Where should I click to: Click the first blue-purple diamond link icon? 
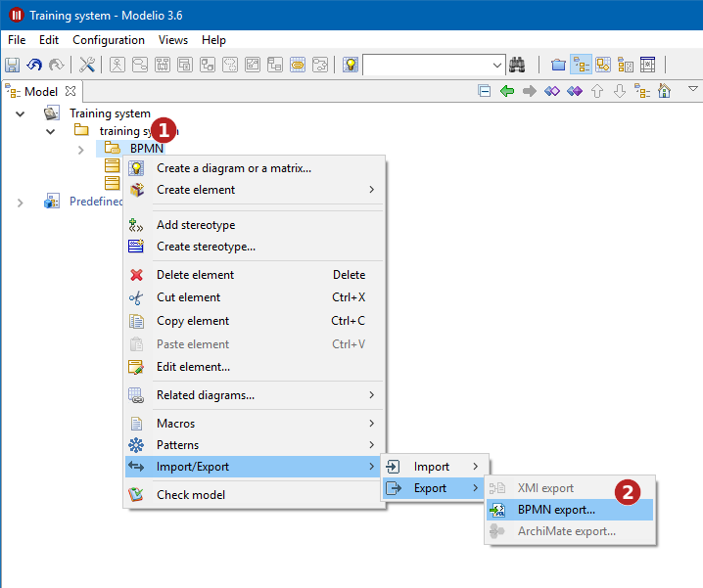coord(552,91)
